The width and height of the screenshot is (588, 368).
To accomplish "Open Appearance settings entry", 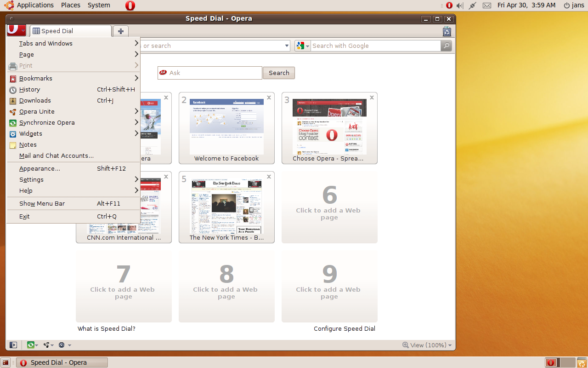I will click(x=73, y=168).
